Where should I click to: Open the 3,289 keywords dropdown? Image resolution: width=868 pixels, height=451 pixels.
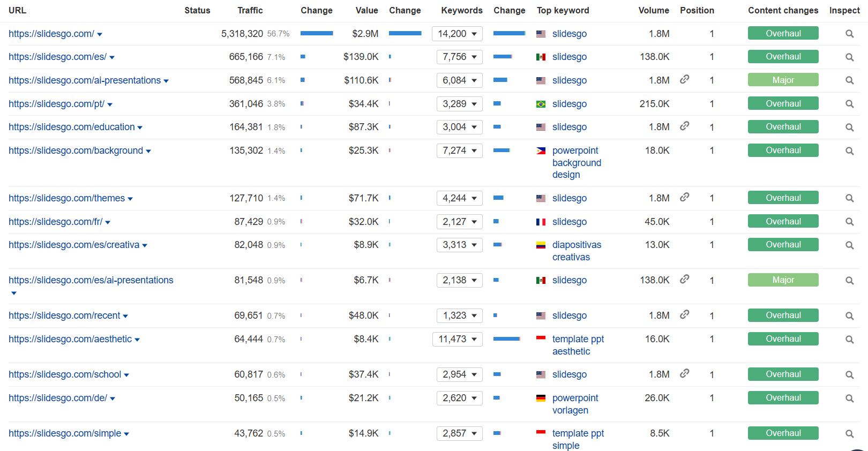(x=460, y=104)
